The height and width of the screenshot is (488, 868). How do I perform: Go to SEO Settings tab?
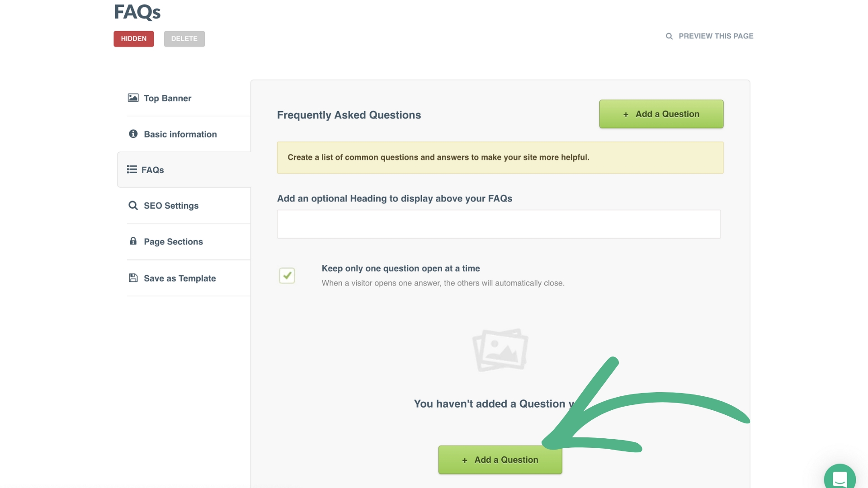coord(171,206)
